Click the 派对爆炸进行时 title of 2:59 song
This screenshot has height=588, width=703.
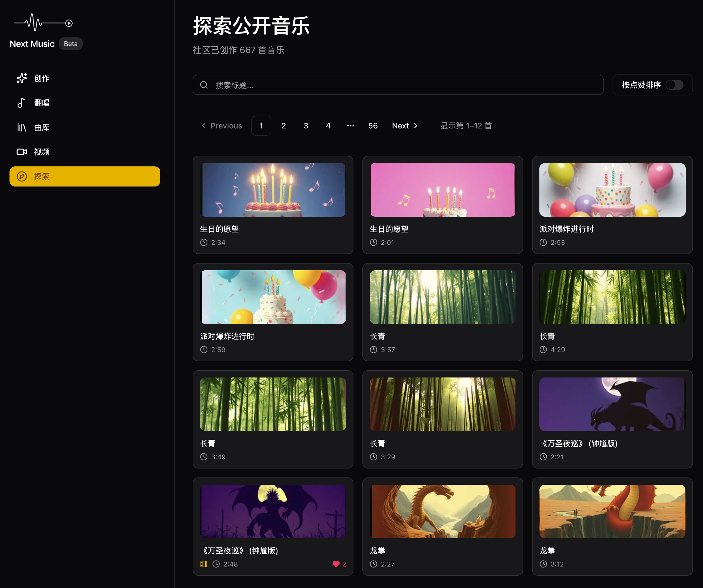click(227, 336)
